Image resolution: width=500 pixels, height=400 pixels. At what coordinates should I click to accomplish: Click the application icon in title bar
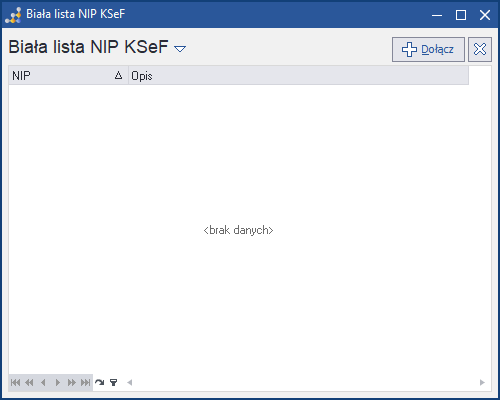coord(13,15)
